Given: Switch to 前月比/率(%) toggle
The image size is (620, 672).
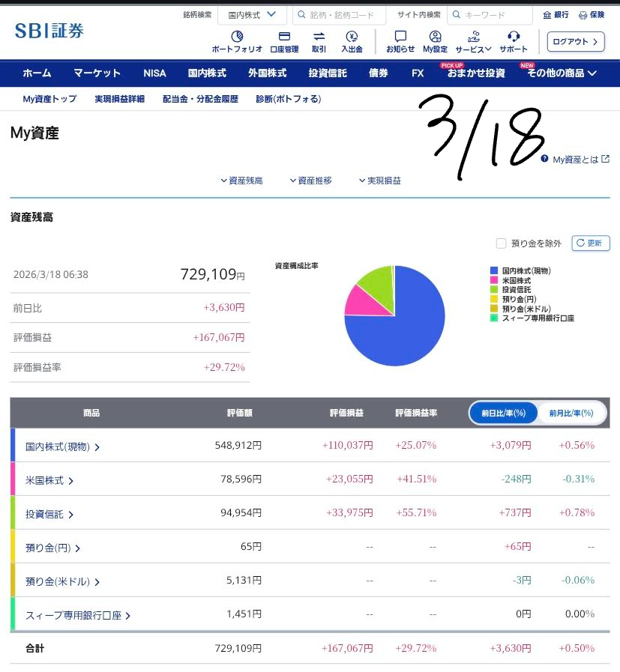Looking at the screenshot, I should pyautogui.click(x=571, y=413).
